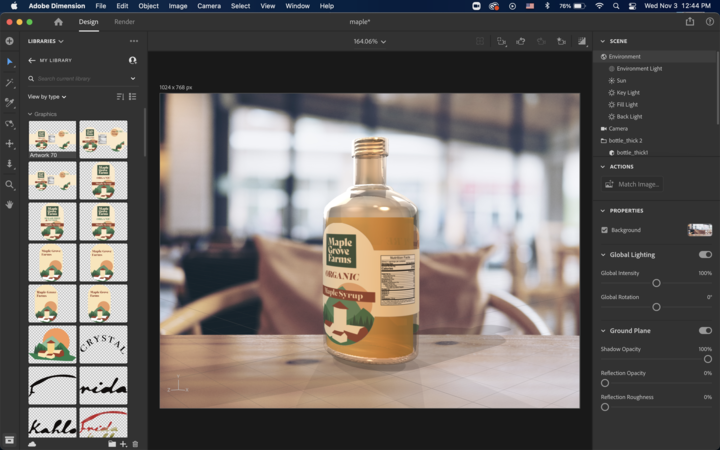
Task: Click the camera bookmarks icon
Action: pyautogui.click(x=501, y=41)
